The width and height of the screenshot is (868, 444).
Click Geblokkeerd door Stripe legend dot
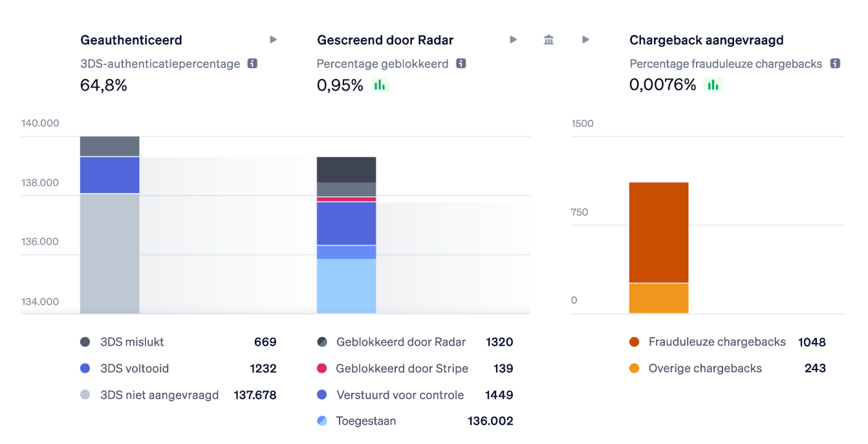[322, 368]
